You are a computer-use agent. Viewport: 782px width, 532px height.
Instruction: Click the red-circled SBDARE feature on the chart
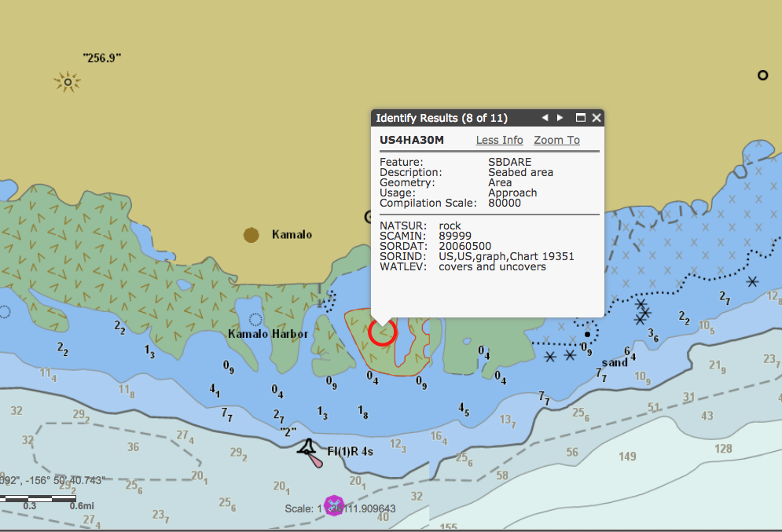(x=382, y=332)
